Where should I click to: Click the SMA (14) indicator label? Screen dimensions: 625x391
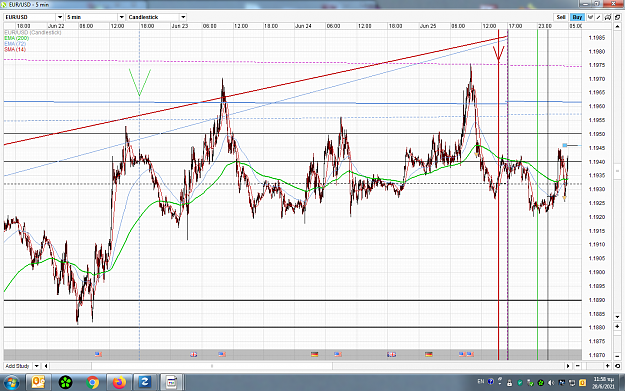point(15,49)
